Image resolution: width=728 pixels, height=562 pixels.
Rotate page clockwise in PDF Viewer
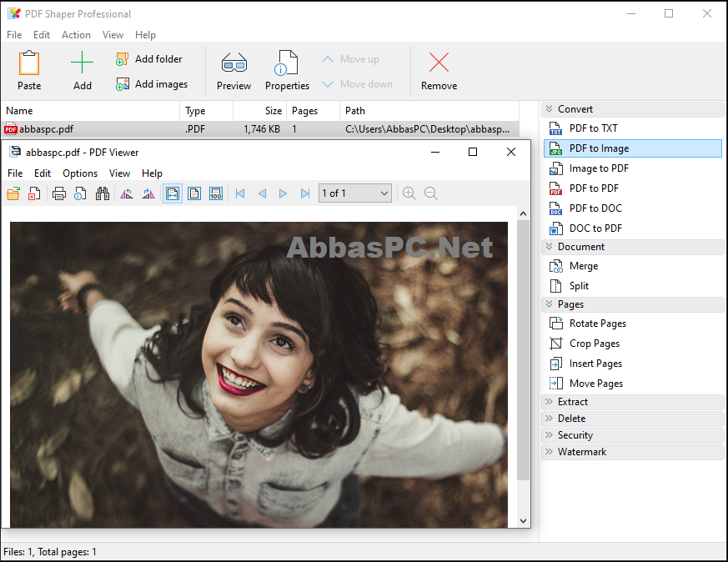[148, 193]
